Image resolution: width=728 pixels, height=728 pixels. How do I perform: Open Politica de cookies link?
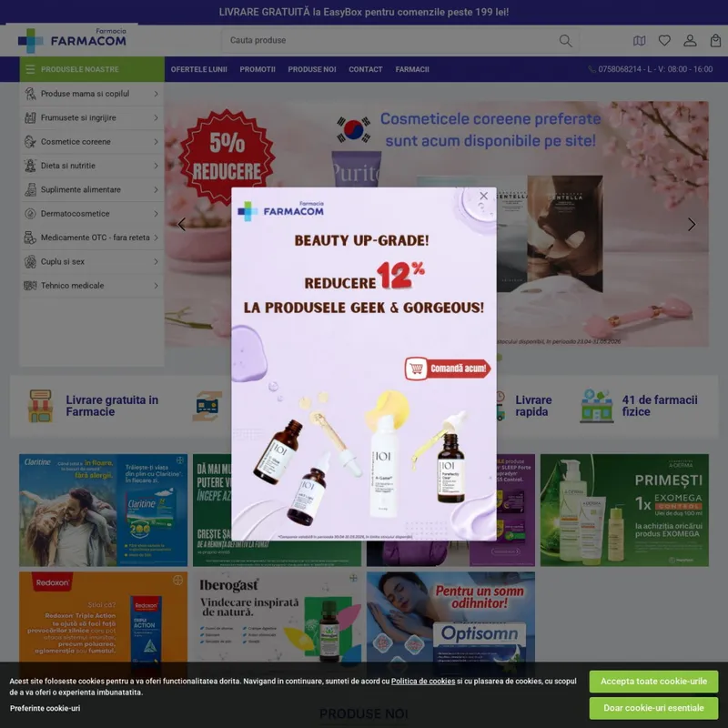422,681
